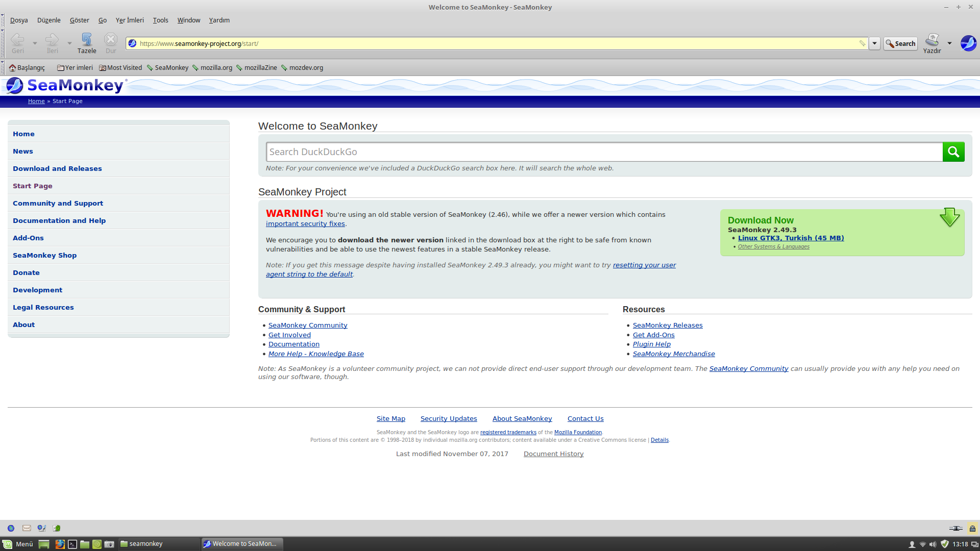The width and height of the screenshot is (980, 551).
Task: Click the Başlangıç home bookmark icon
Action: [x=13, y=68]
